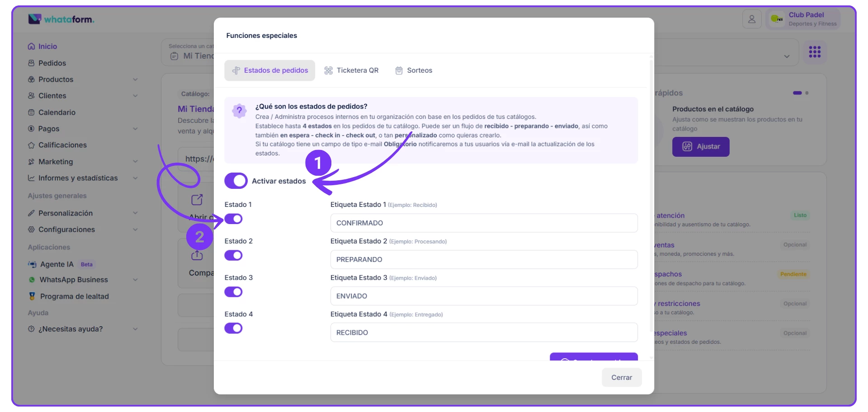Viewport: 868px width, 412px height.
Task: Open the purple apps grid icon
Action: [x=814, y=52]
